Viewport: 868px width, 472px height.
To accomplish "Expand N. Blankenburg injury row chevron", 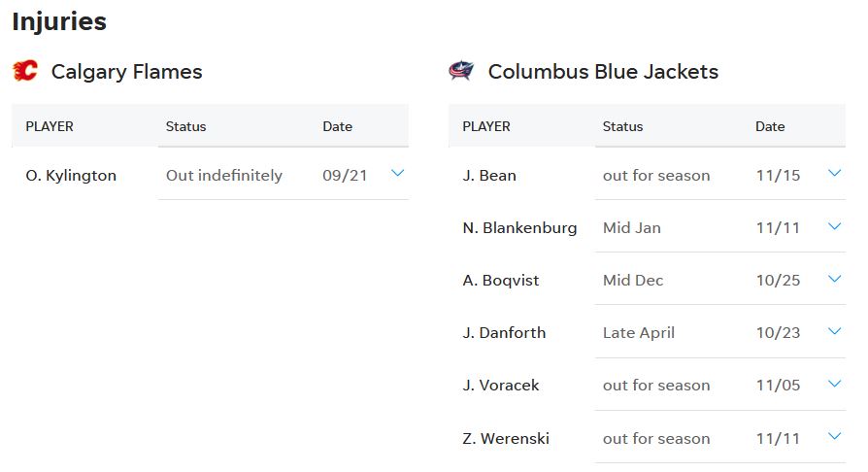I will [x=834, y=226].
